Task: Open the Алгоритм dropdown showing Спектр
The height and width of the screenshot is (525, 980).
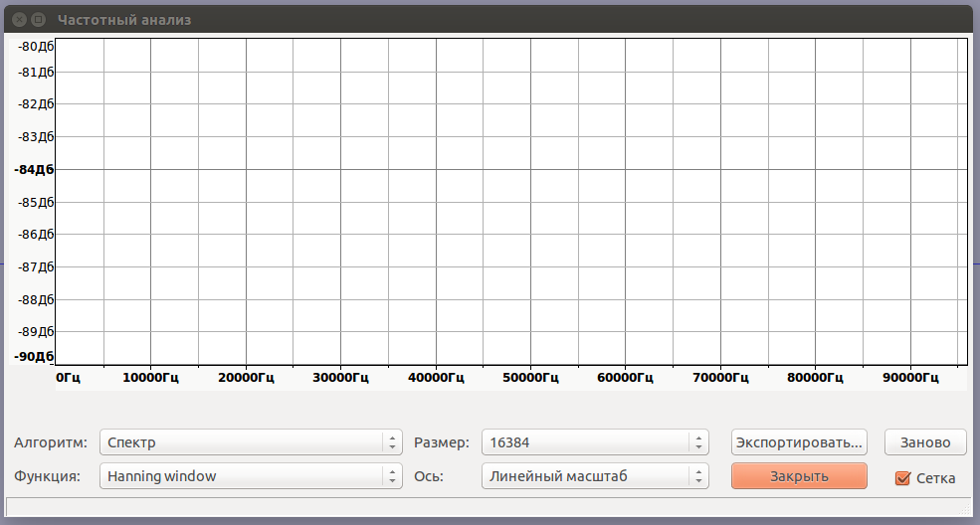Action: pos(251,442)
